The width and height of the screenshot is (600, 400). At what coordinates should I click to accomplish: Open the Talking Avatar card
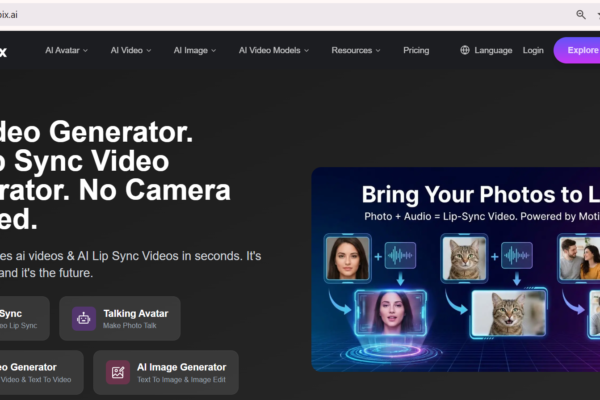(120, 318)
